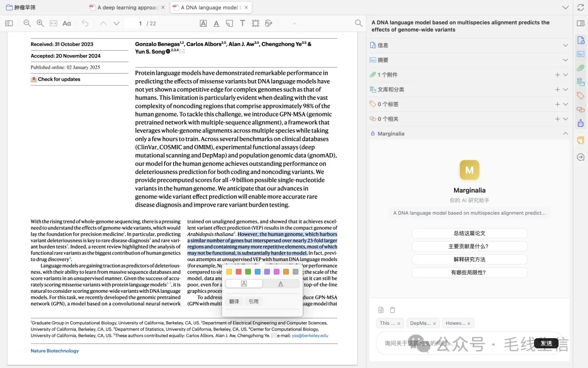The width and height of the screenshot is (588, 368).
Task: Add an attachment with plus button
Action: pyautogui.click(x=558, y=75)
